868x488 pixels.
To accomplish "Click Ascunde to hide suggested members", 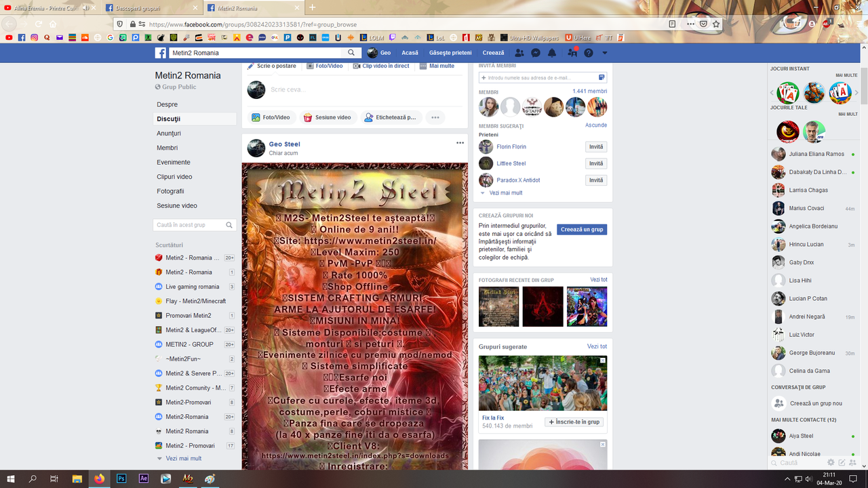I will (596, 125).
